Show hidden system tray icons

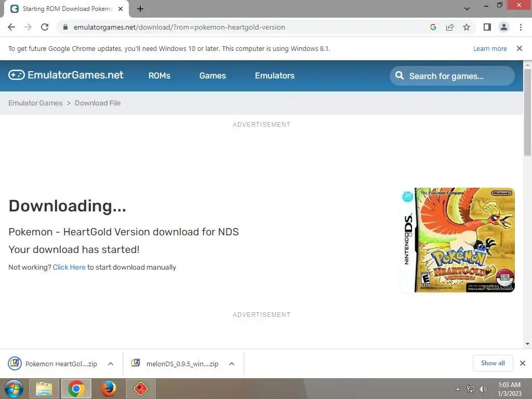pyautogui.click(x=458, y=389)
